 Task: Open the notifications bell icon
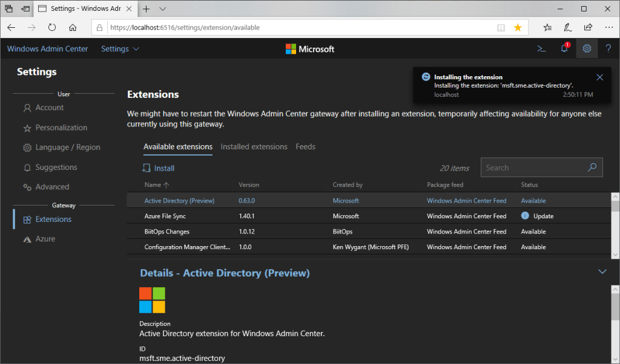(564, 48)
